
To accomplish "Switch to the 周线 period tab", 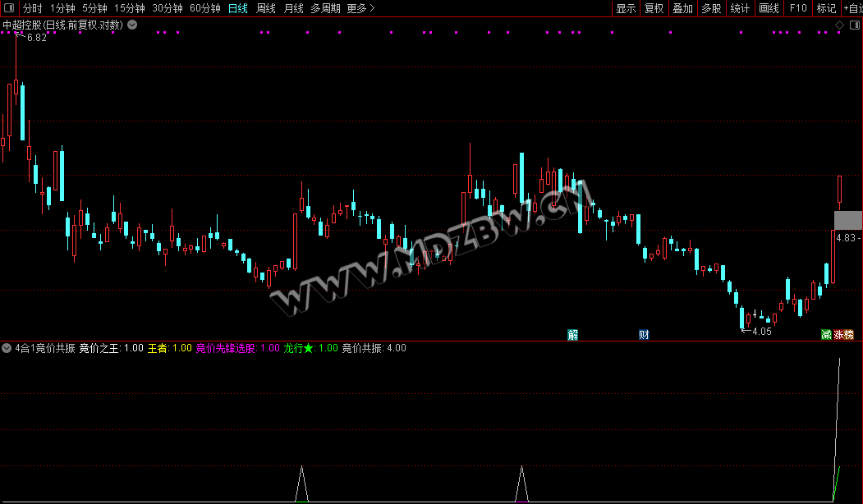I will [266, 8].
